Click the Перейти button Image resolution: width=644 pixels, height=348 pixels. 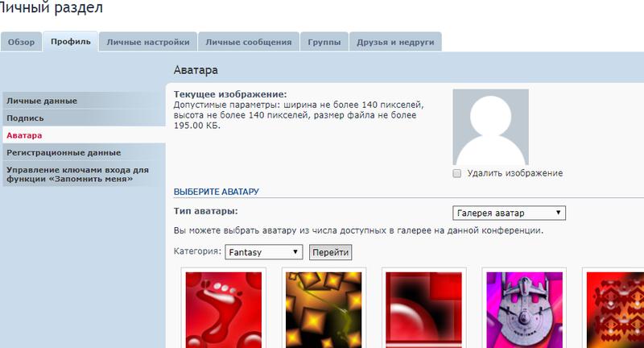[x=331, y=252]
